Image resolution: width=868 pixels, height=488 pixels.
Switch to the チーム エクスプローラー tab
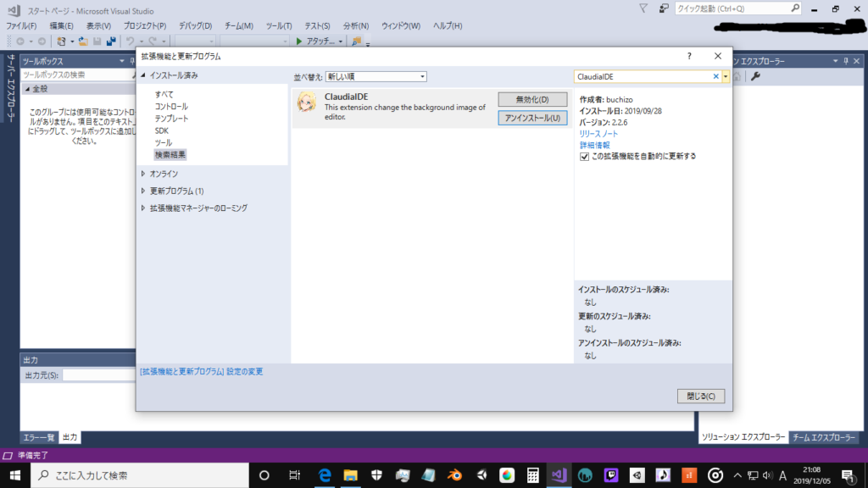(824, 437)
